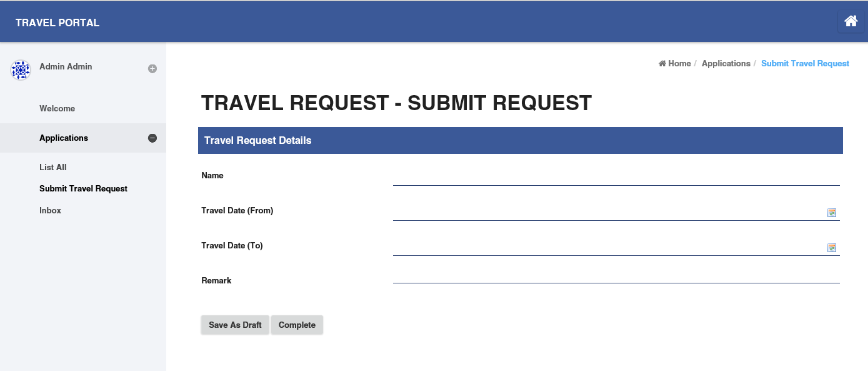Go to List All applications
The height and width of the screenshot is (371, 868).
tap(53, 168)
